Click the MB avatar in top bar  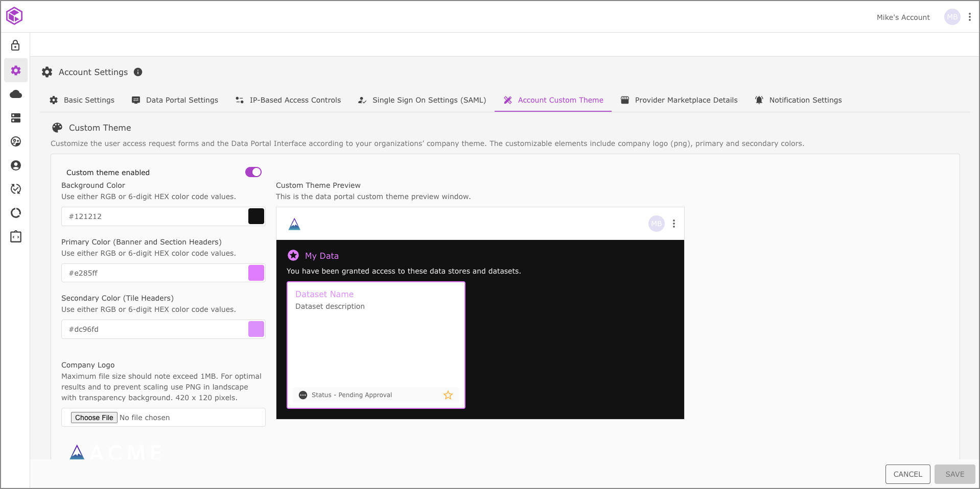[952, 17]
